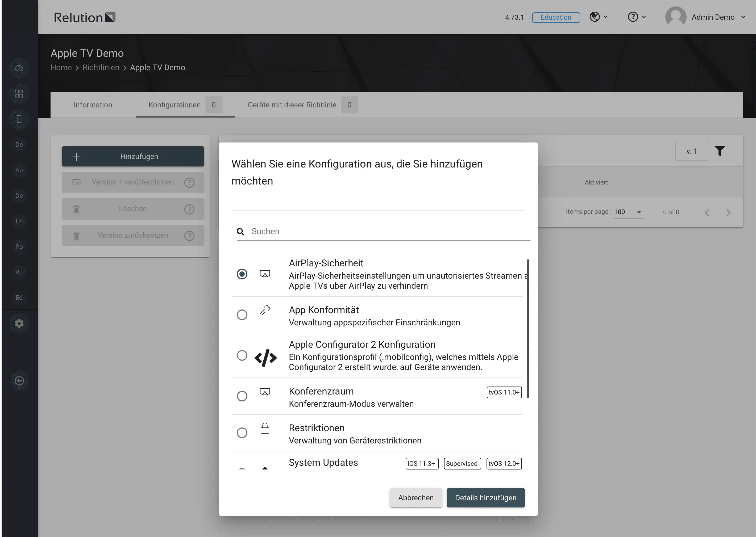Select the Restriktionen radio button

point(242,433)
